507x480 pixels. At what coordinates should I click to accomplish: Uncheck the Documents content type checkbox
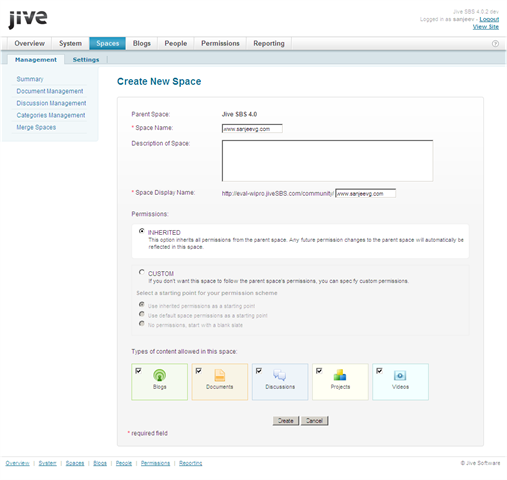(199, 371)
